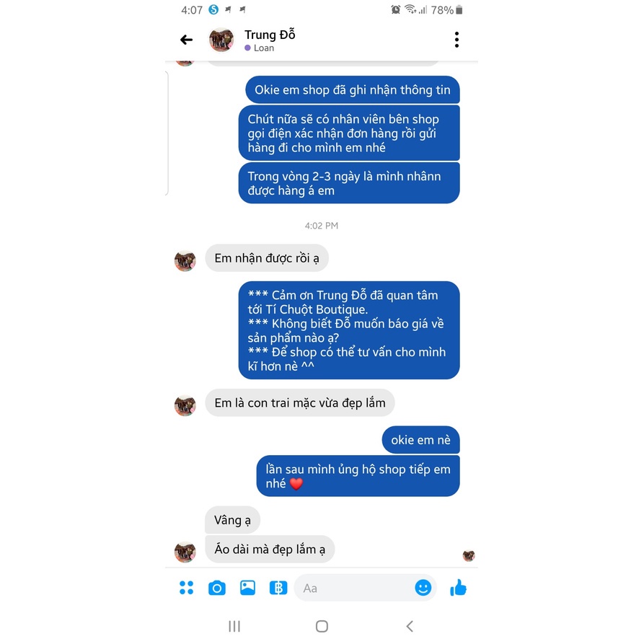Open the three-dot options menu
Image resolution: width=644 pixels, height=644 pixels.
coord(456,40)
